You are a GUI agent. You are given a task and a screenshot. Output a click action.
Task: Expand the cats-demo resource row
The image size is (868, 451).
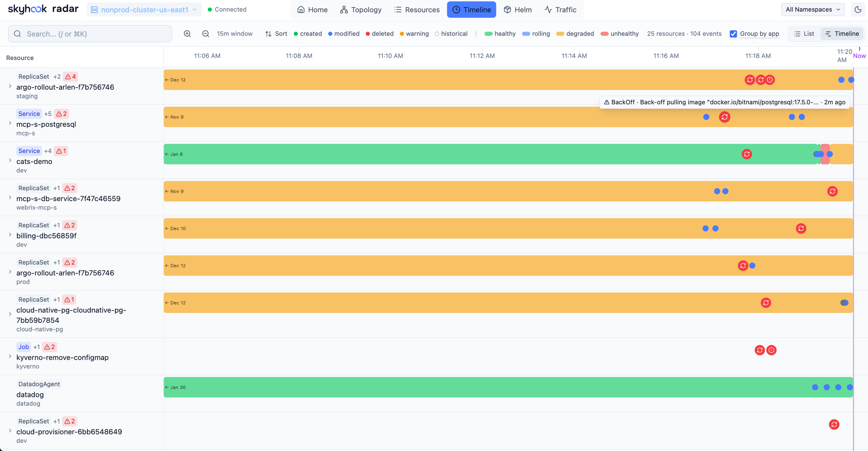[x=10, y=160]
